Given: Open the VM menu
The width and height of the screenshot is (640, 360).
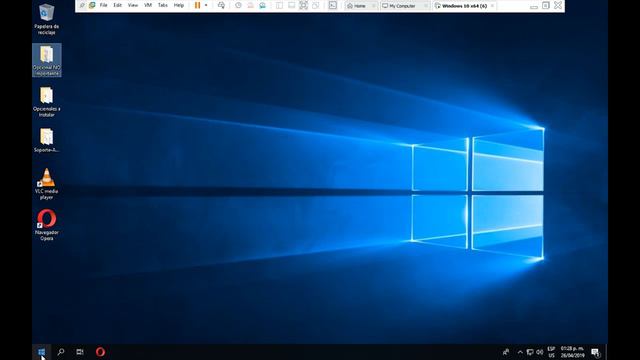Looking at the screenshot, I should pyautogui.click(x=148, y=5).
